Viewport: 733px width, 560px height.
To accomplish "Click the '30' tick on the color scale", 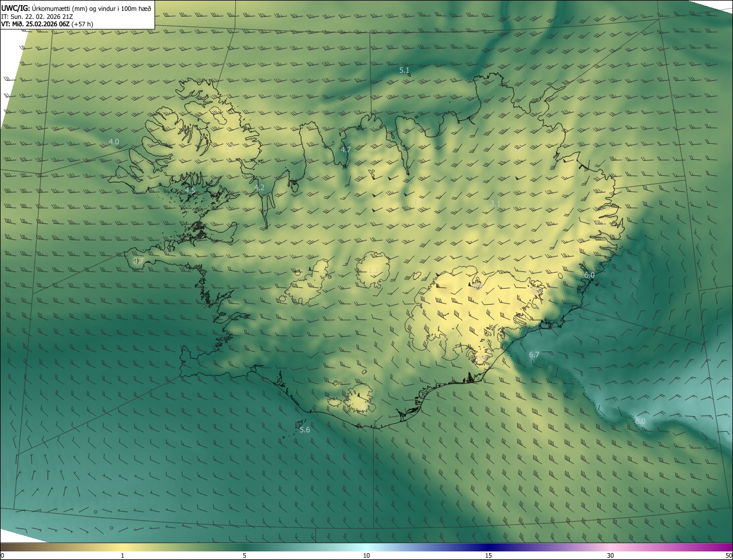I will click(x=610, y=555).
